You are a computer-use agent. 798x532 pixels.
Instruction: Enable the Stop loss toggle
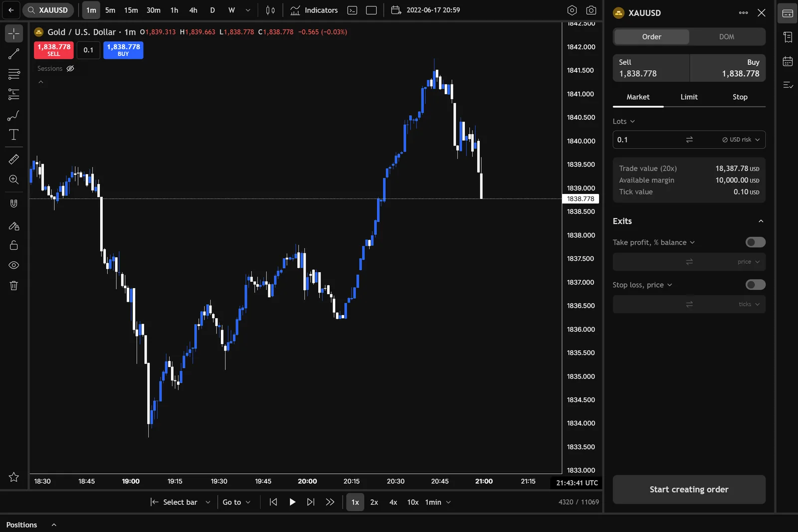[755, 285]
